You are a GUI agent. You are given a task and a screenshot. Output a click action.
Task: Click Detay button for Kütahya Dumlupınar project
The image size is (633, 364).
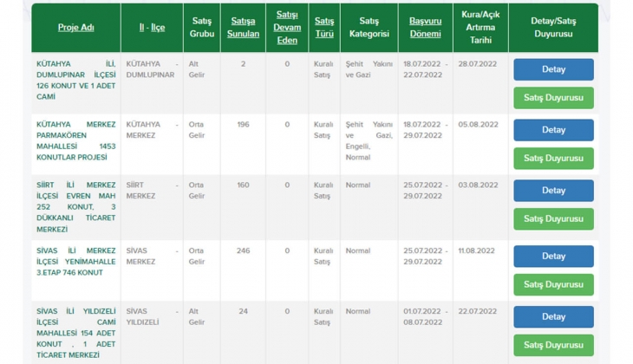553,69
